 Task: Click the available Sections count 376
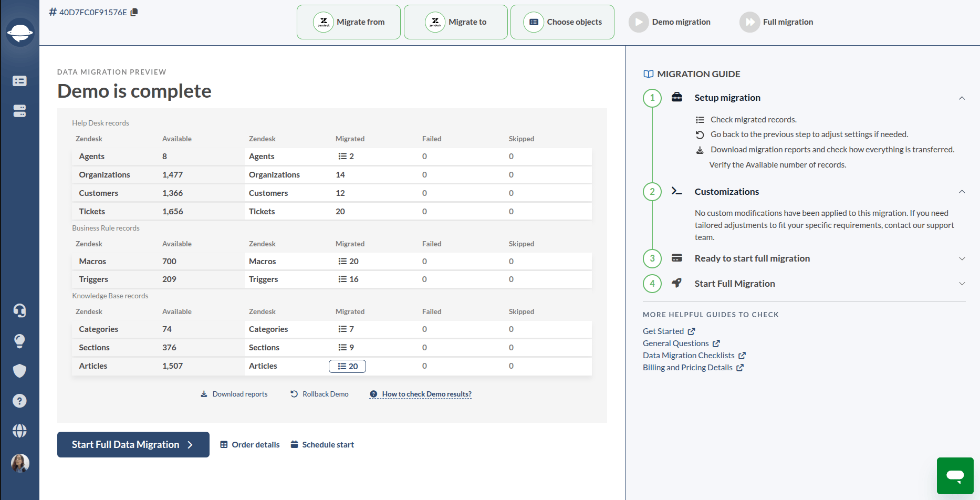(169, 348)
